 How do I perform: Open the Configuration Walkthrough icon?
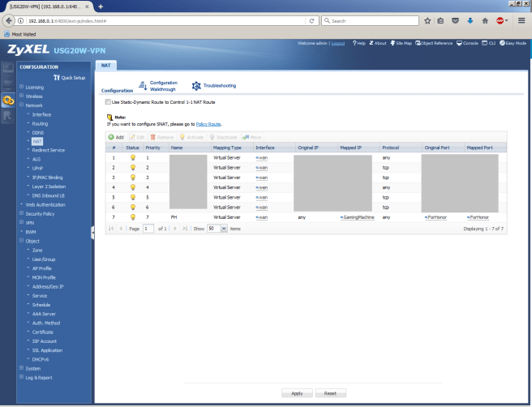pyautogui.click(x=143, y=84)
